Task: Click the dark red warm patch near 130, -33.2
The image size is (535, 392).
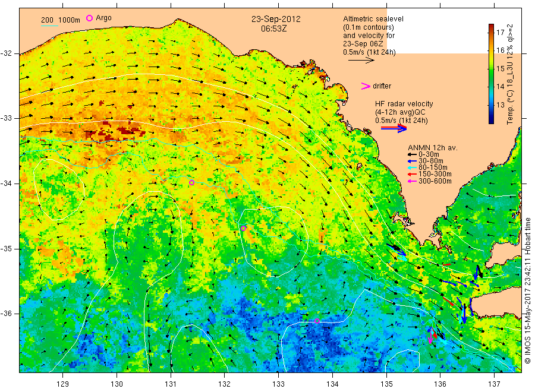Action: coord(130,131)
